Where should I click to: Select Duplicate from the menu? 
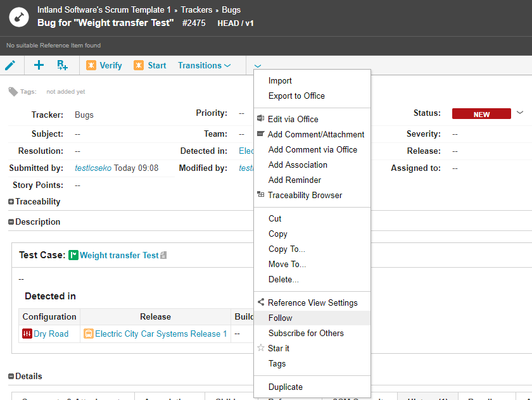285,387
